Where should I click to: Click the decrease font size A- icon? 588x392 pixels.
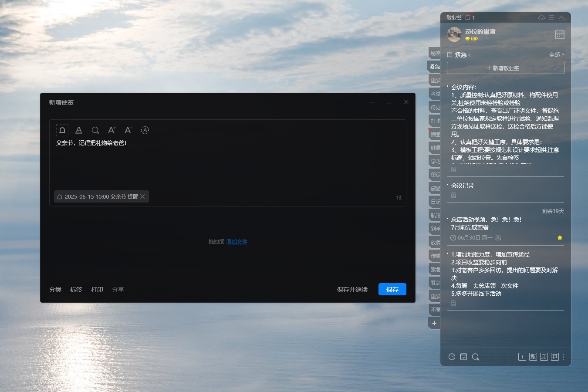coord(128,130)
